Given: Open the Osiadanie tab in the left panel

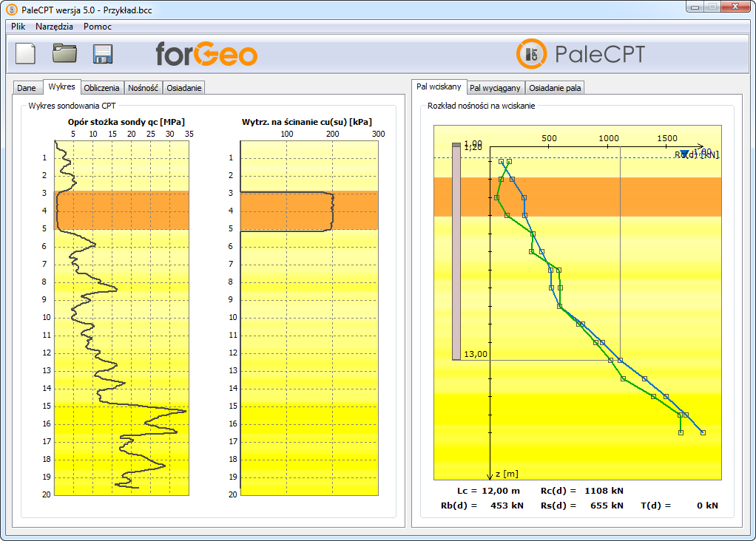Looking at the screenshot, I should 184,88.
